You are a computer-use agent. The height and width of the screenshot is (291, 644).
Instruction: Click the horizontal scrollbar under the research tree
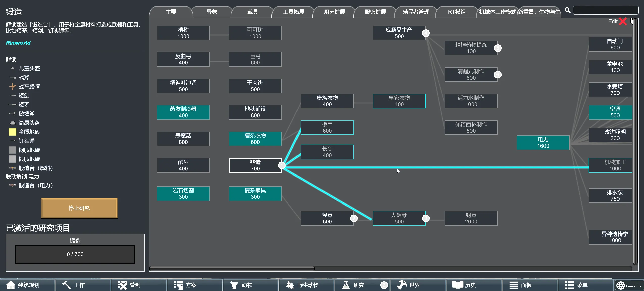coord(232,269)
